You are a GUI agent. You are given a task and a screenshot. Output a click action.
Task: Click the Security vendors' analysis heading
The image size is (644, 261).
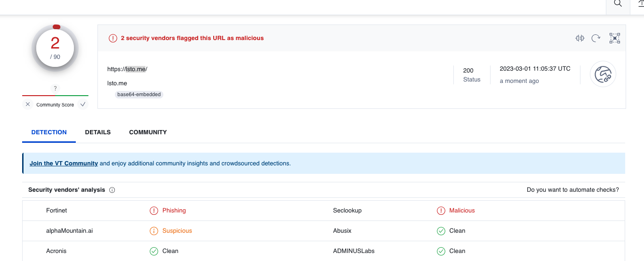pyautogui.click(x=67, y=190)
